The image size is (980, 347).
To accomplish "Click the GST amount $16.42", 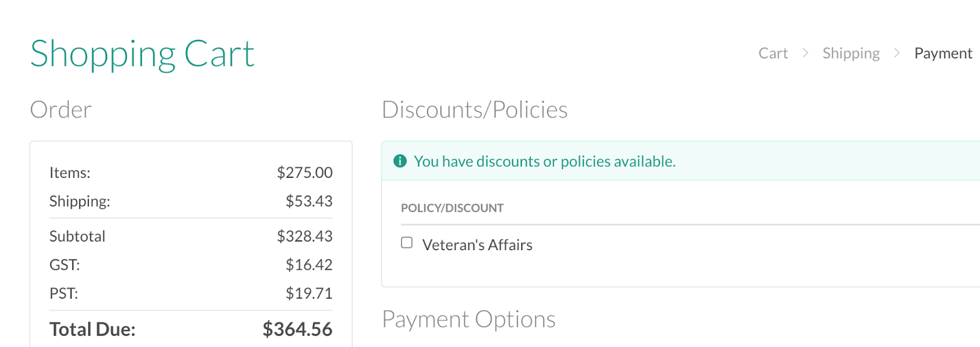I will coord(309,265).
